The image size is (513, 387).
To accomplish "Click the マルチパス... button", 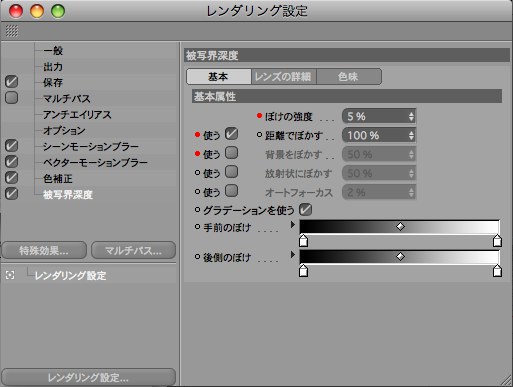I will tap(133, 250).
